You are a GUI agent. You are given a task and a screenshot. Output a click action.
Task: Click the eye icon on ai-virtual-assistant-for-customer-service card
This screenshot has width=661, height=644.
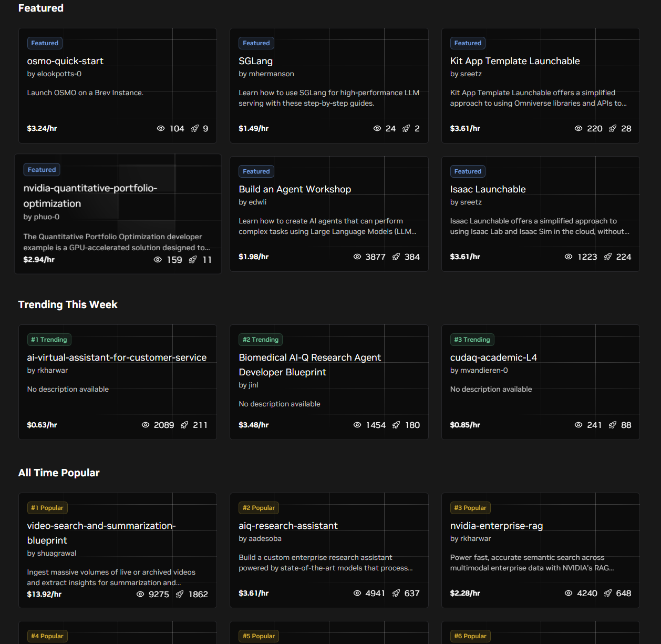point(146,425)
